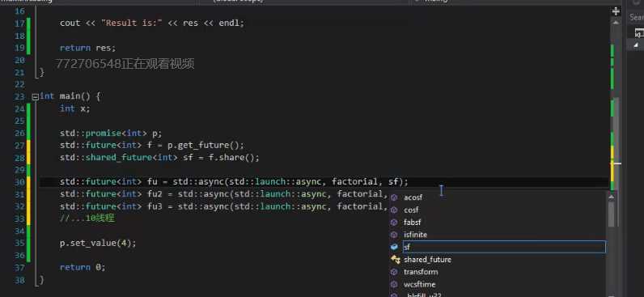Click line number 38 in the gutter
644x297 pixels.
coord(19,280)
